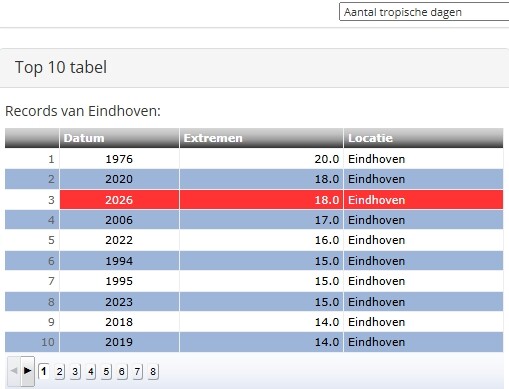Open page 6 of records

122,371
